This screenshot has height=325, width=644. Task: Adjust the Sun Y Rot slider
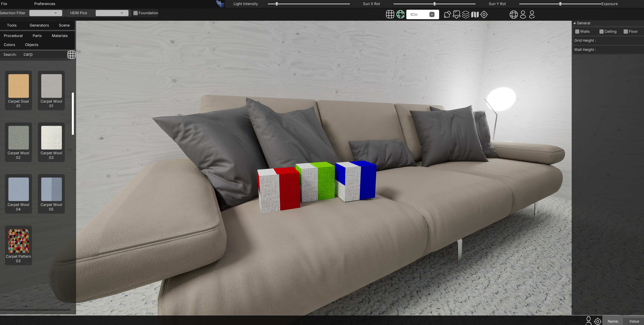pos(560,4)
